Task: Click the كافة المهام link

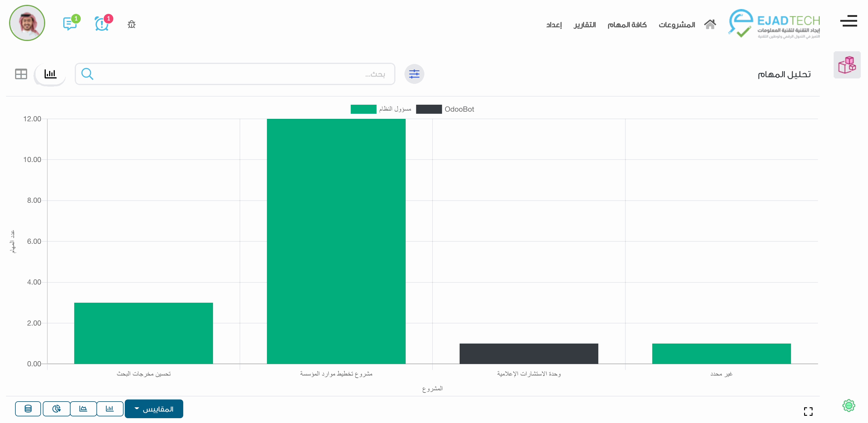Action: (x=627, y=25)
